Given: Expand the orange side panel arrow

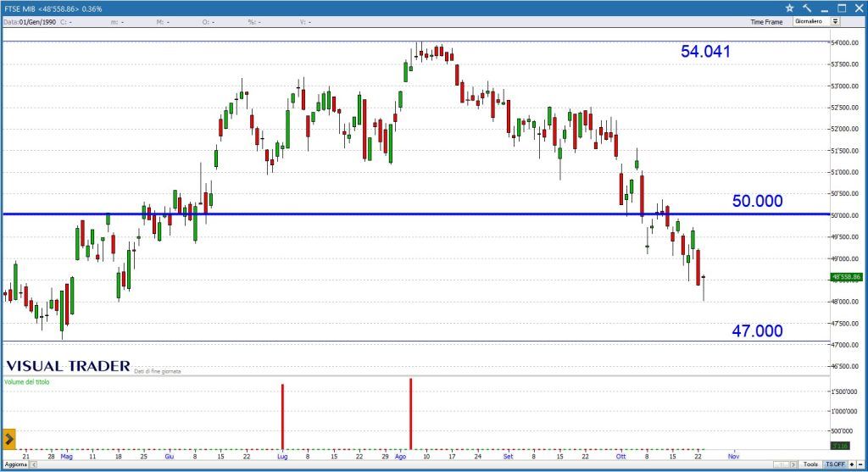Looking at the screenshot, I should tap(8, 439).
